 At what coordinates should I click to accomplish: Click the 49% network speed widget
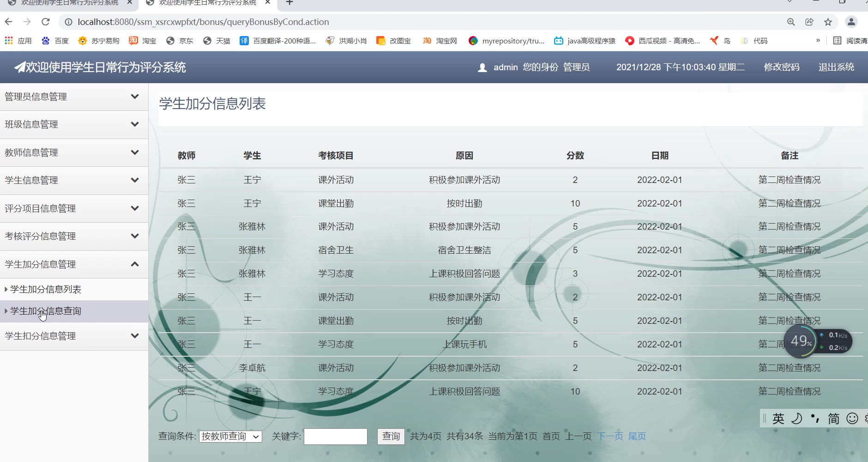pyautogui.click(x=818, y=341)
